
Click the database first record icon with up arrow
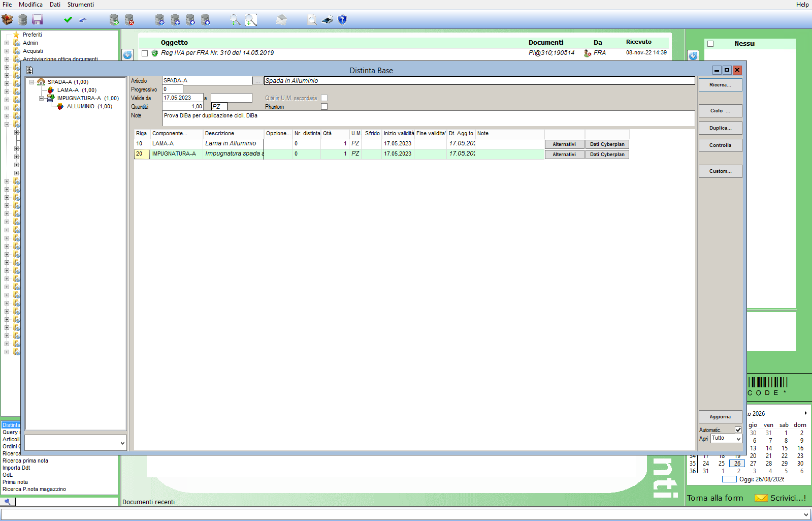pos(160,20)
